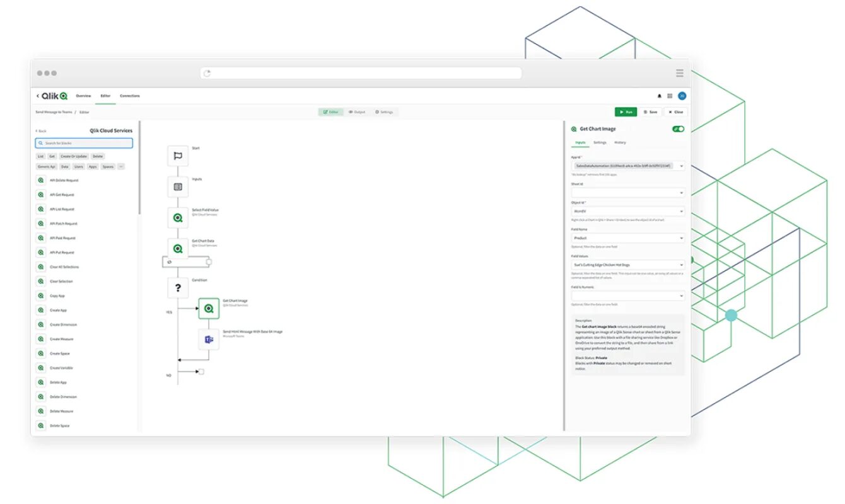The image size is (845, 504).
Task: Click the API Delete Request block icon
Action: coord(40,180)
